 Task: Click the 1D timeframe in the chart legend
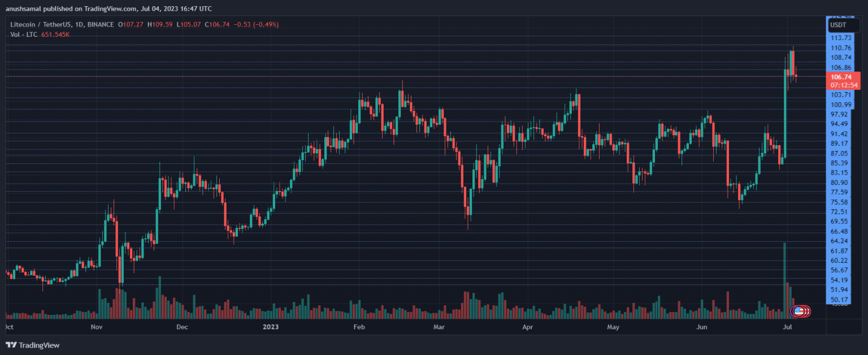[x=77, y=24]
